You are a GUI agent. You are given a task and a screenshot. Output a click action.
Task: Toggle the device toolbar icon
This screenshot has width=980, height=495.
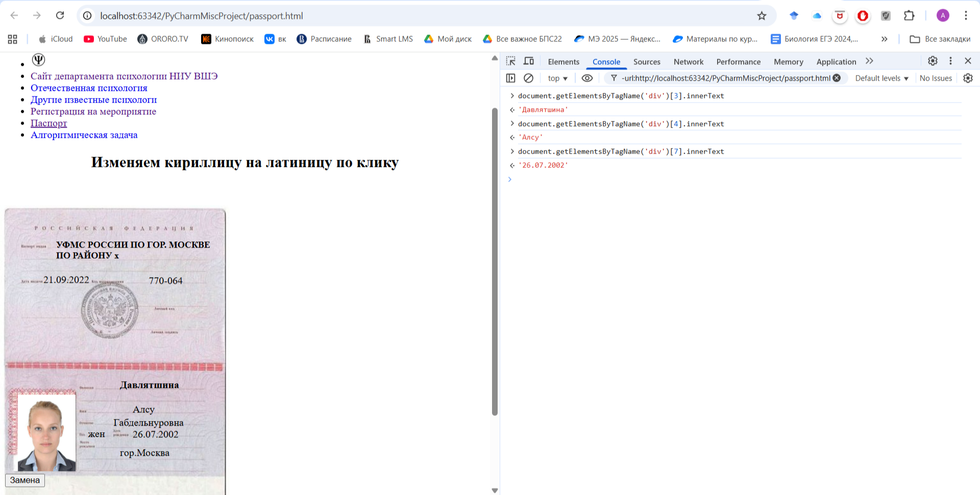(529, 61)
